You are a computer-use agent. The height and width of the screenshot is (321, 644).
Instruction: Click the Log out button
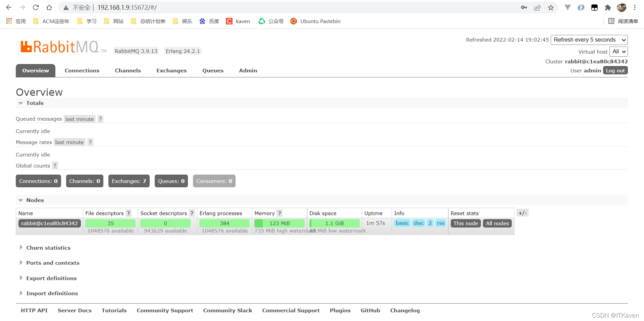click(615, 70)
